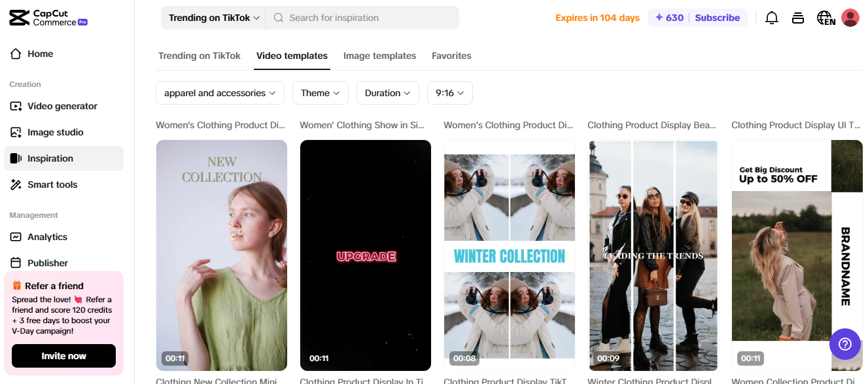Image resolution: width=868 pixels, height=384 pixels.
Task: Click the Expires in 104 days notice
Action: [597, 18]
